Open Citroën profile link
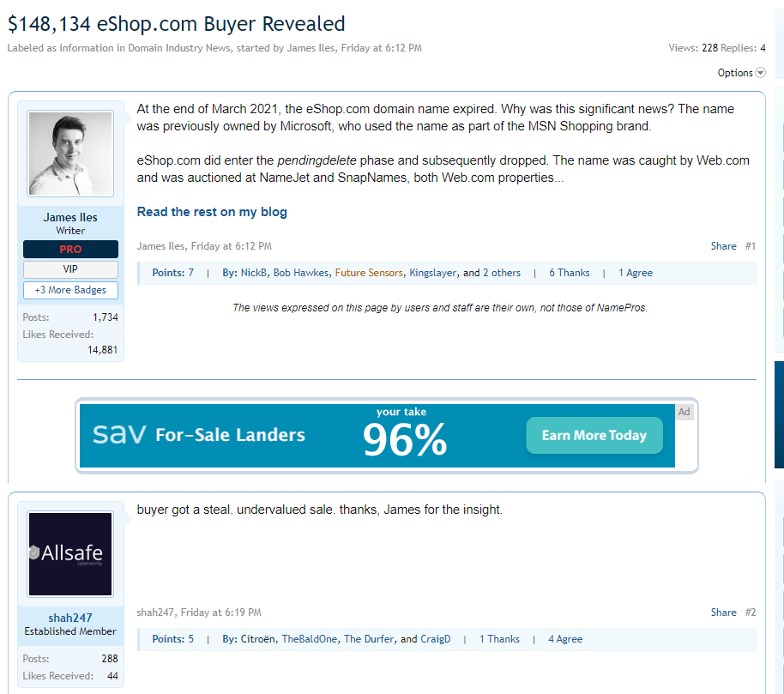Screen dimensions: 784x694 (258, 639)
